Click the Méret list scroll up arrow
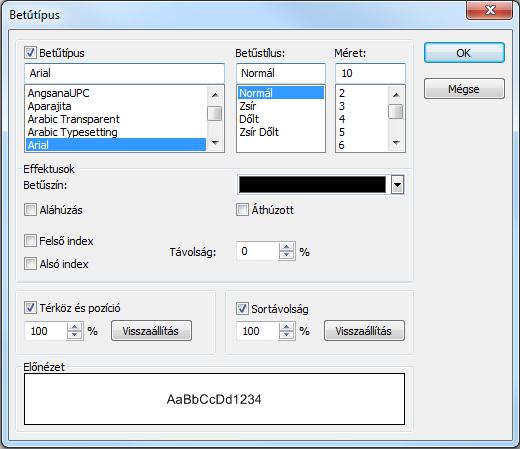This screenshot has width=520, height=449. (396, 95)
